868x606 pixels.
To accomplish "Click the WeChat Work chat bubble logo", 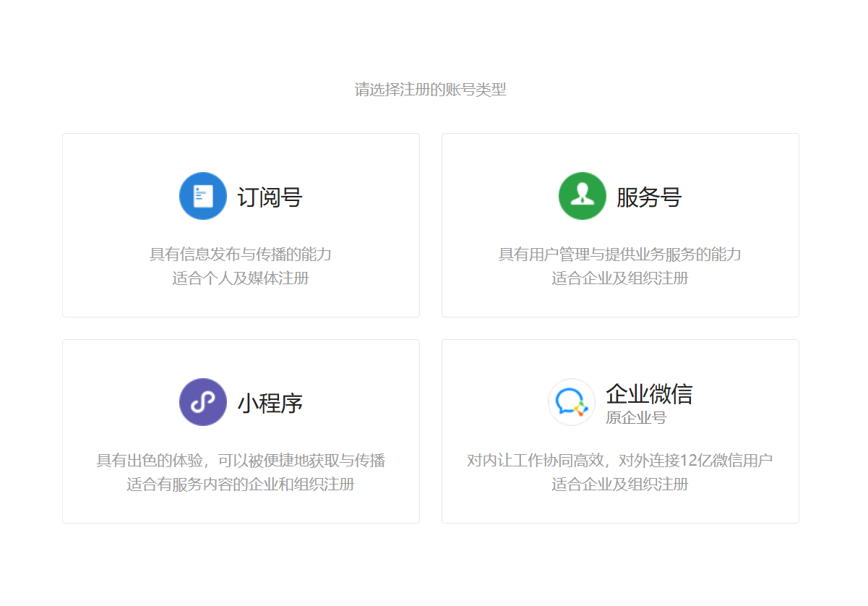I will tap(572, 402).
